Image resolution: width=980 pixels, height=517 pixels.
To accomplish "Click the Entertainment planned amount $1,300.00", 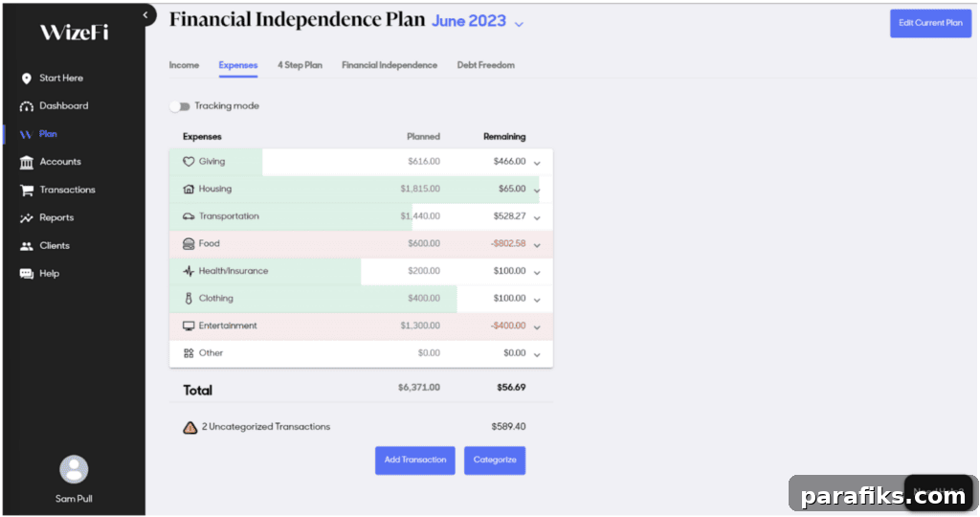I will [420, 326].
